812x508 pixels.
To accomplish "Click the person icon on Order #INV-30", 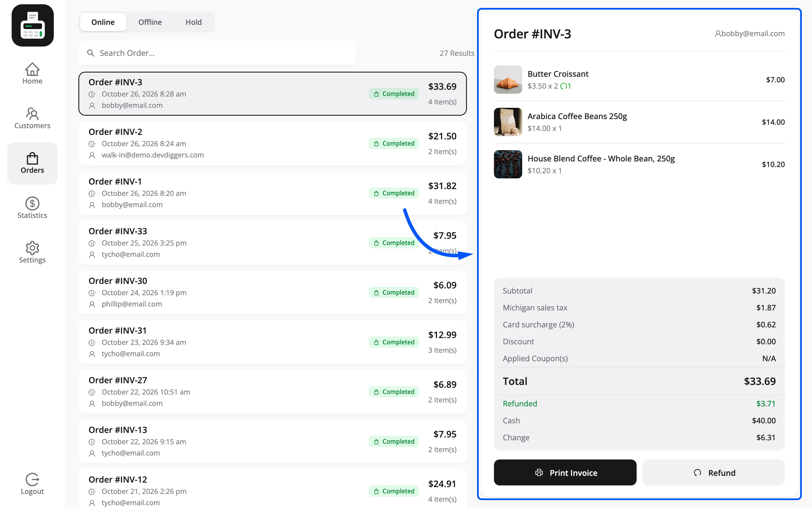I will (92, 305).
